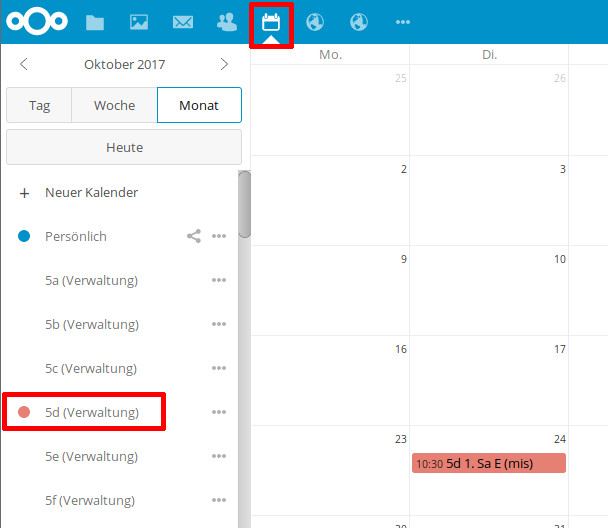
Task: Switch to the Tag view
Action: coord(39,105)
